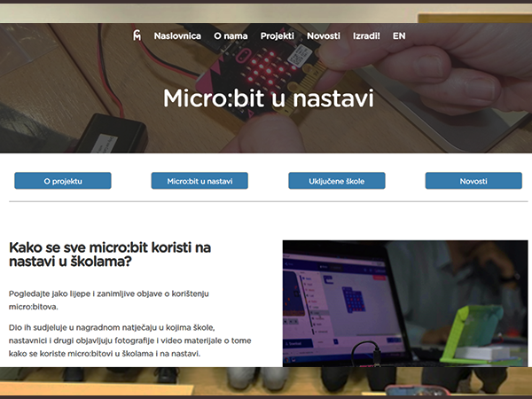
Task: Switch language to EN
Action: click(x=399, y=36)
